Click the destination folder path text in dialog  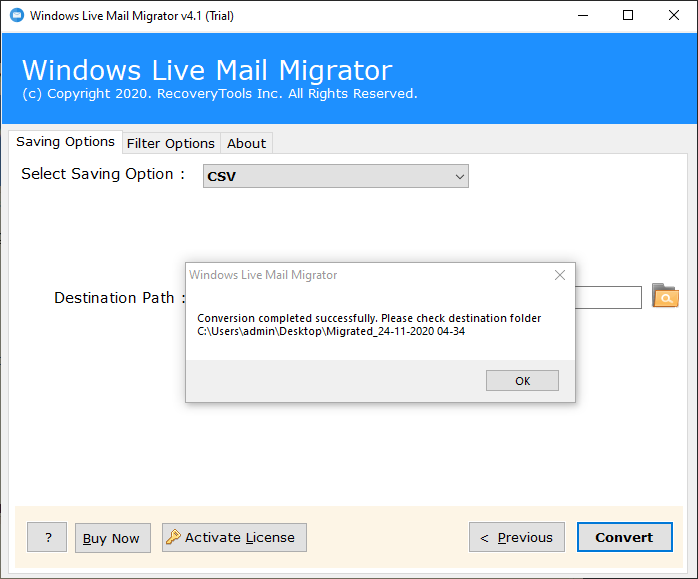pos(331,331)
